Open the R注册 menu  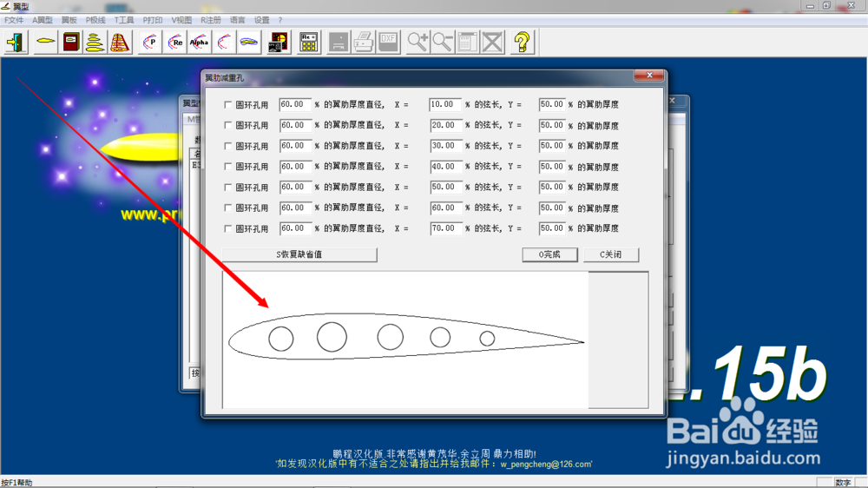coord(210,20)
